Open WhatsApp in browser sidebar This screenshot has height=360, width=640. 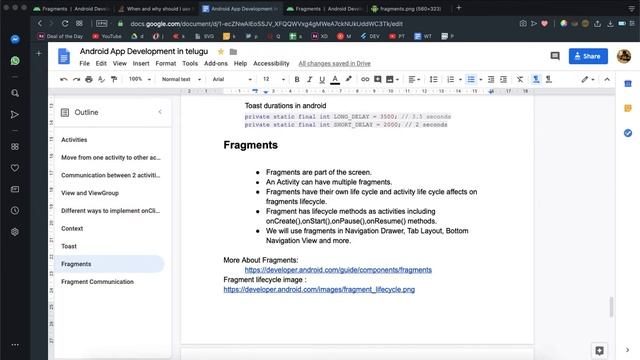pos(15,61)
